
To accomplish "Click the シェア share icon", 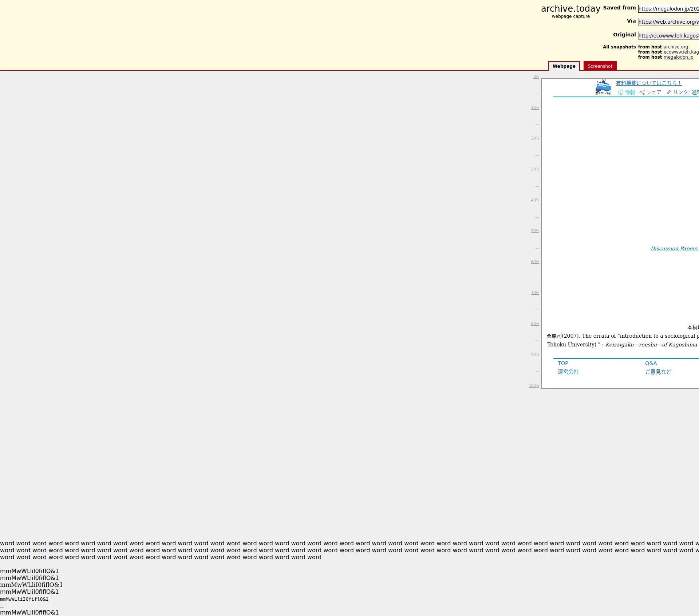I will (x=642, y=93).
